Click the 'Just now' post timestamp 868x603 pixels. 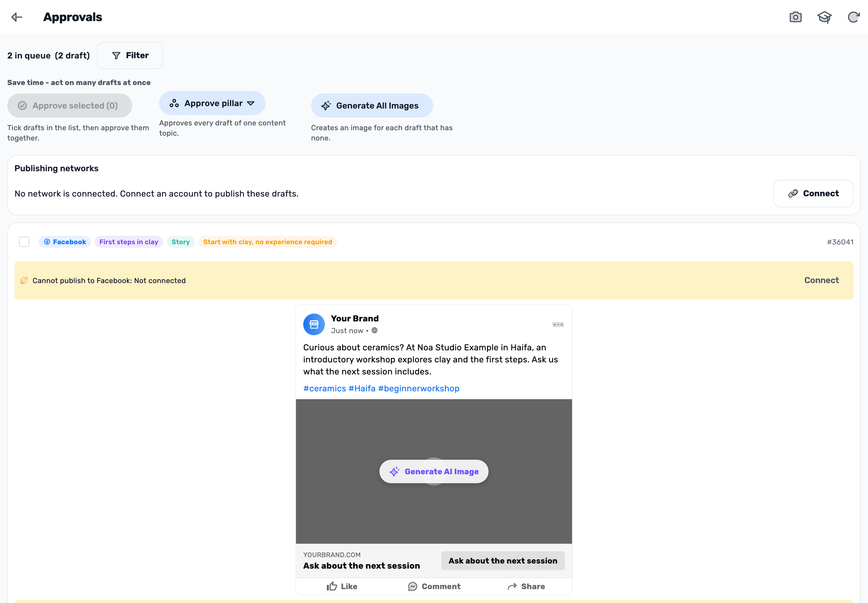coord(347,330)
